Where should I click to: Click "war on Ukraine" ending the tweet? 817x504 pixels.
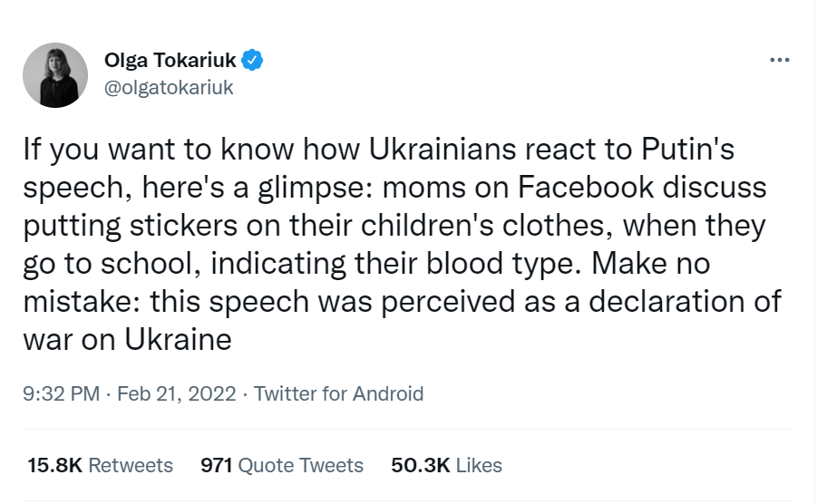coord(128,340)
